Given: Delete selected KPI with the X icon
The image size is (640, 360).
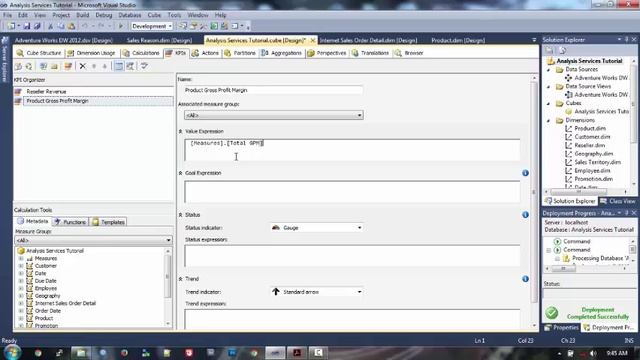Looking at the screenshot, I should 82,66.
